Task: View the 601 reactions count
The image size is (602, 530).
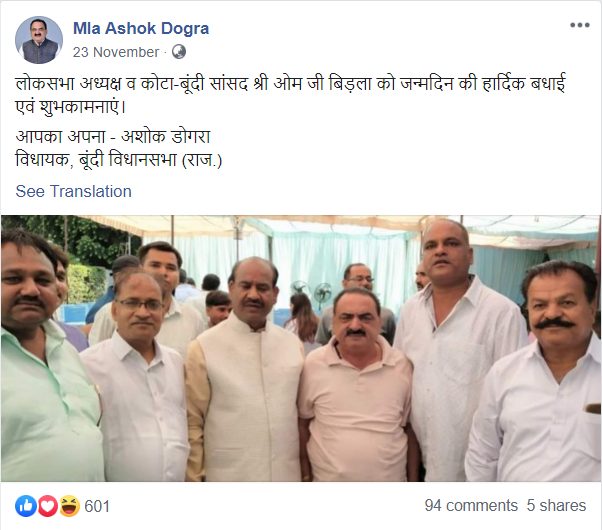Action: tap(97, 506)
